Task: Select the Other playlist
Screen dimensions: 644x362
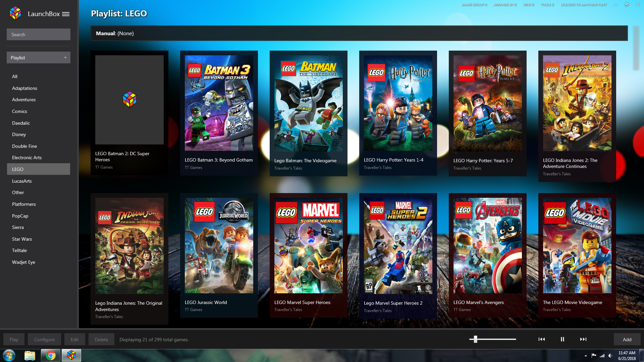Action: (39, 192)
